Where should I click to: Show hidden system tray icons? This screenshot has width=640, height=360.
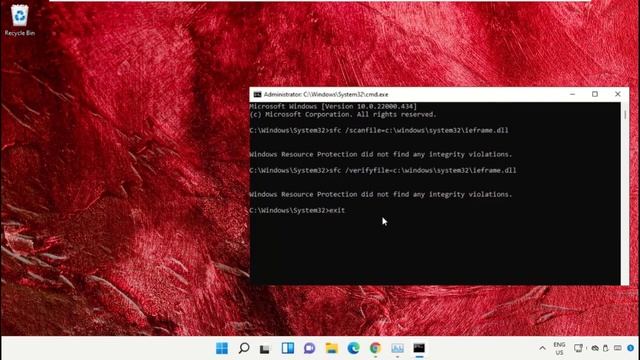click(542, 348)
